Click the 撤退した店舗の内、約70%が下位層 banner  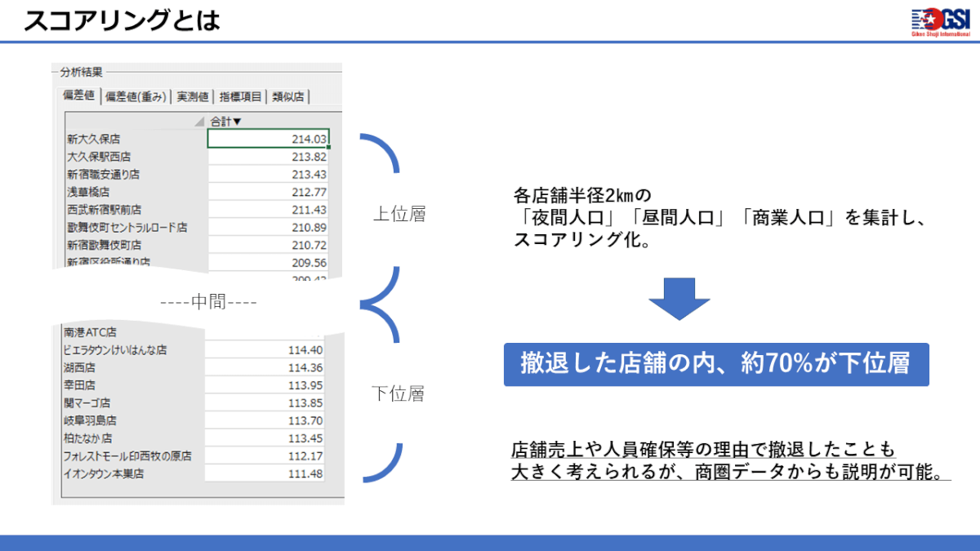pyautogui.click(x=716, y=364)
